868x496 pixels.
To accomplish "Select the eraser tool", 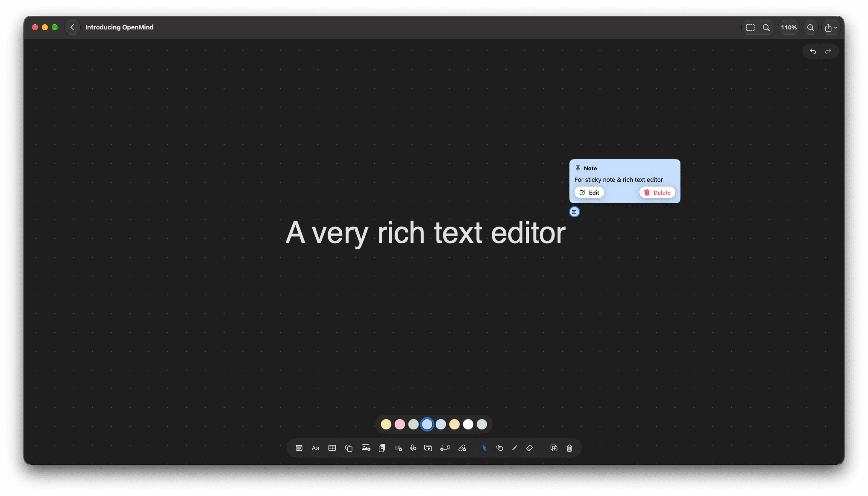I will 530,448.
